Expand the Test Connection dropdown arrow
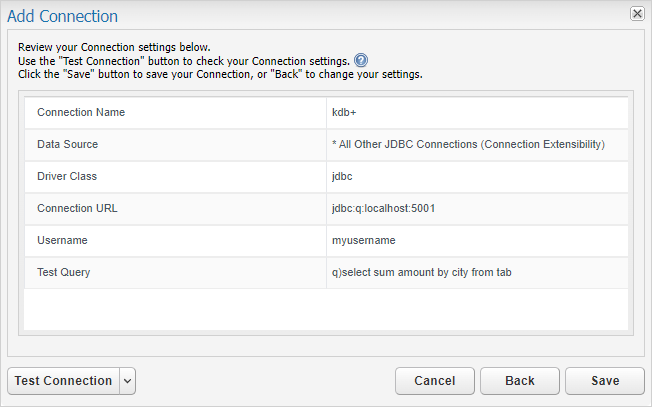 (128, 380)
